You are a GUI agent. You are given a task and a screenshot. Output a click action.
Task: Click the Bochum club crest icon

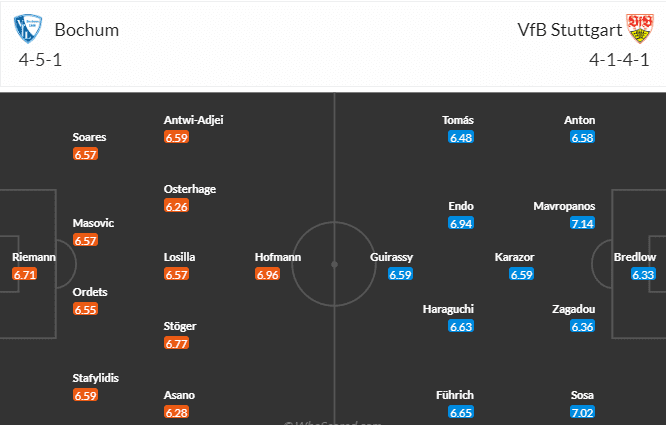click(30, 29)
